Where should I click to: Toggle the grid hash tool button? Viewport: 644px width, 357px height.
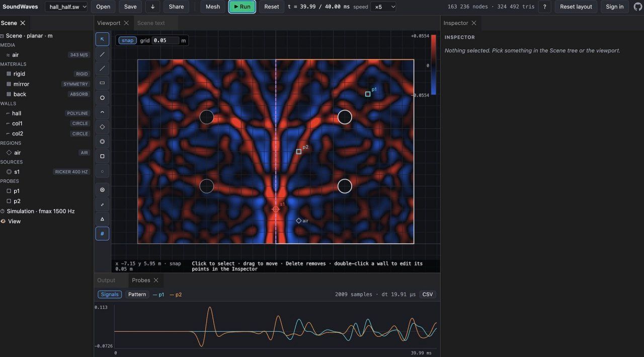click(x=102, y=234)
